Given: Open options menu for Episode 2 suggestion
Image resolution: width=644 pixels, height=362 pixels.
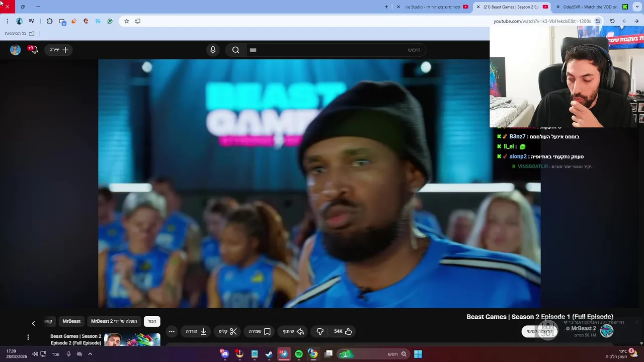Looking at the screenshot, I should pos(28,337).
